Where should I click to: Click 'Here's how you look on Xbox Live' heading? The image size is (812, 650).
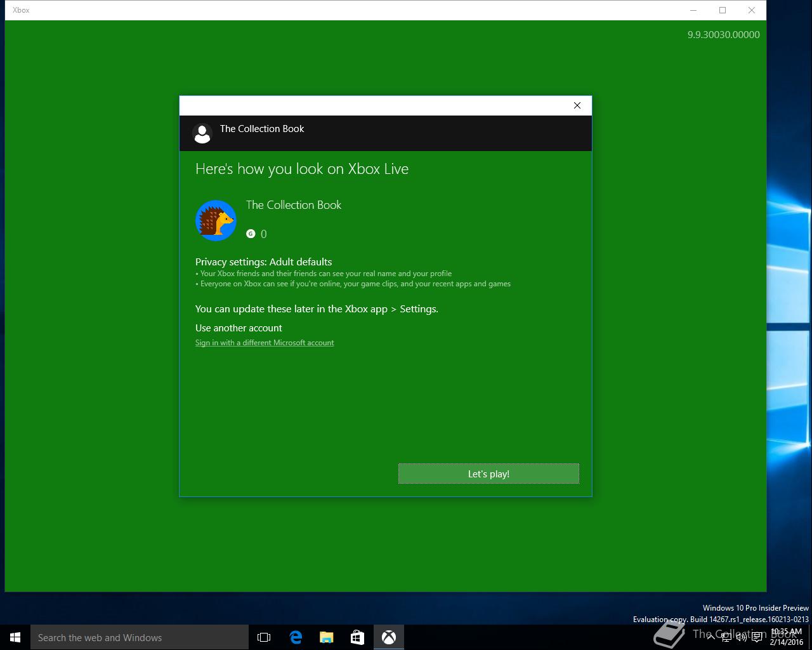(302, 169)
